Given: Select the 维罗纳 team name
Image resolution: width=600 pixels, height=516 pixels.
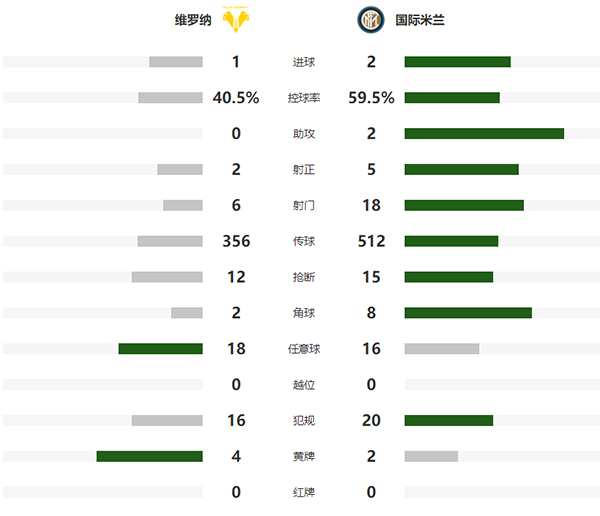Looking at the screenshot, I should [192, 19].
